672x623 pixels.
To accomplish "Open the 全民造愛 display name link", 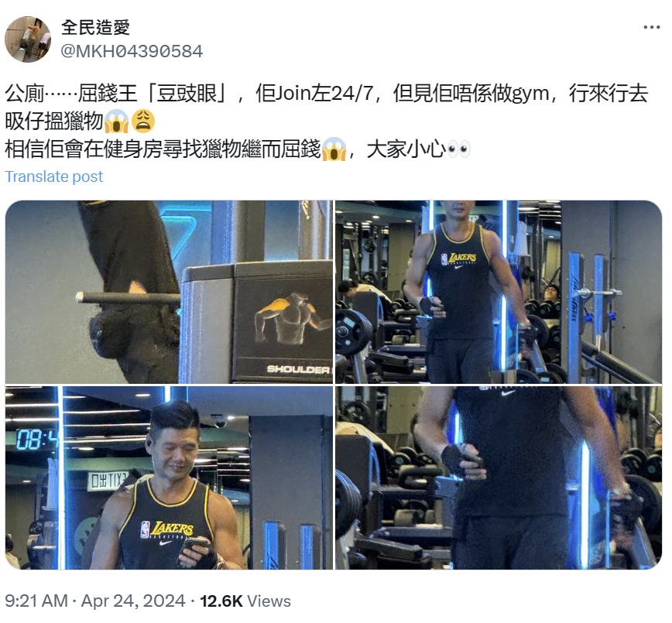I will [95, 27].
